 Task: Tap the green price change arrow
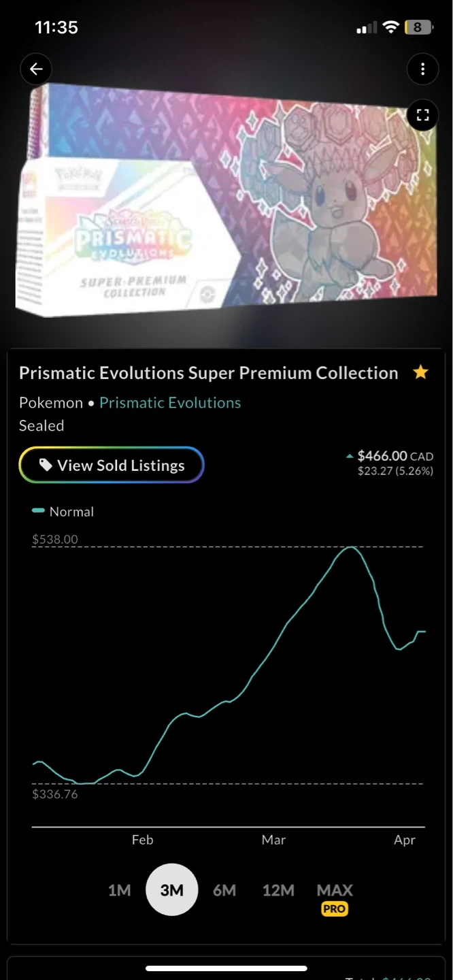click(350, 456)
